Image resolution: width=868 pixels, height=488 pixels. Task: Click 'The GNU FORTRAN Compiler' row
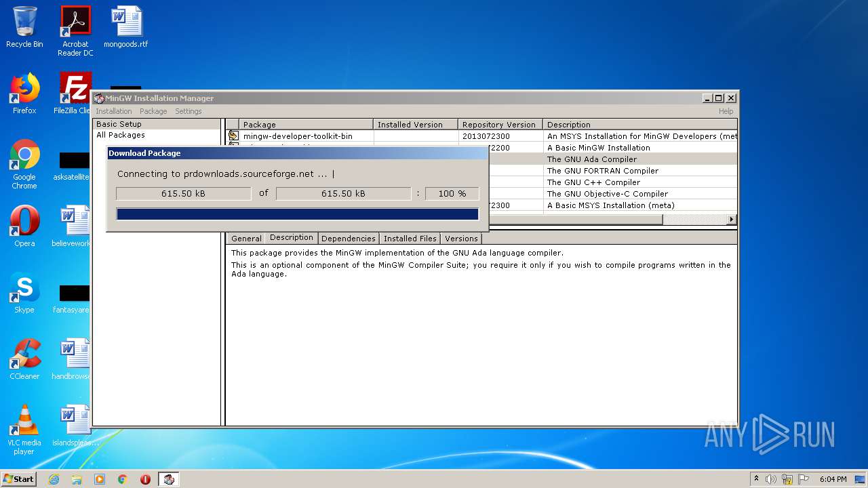pyautogui.click(x=603, y=171)
